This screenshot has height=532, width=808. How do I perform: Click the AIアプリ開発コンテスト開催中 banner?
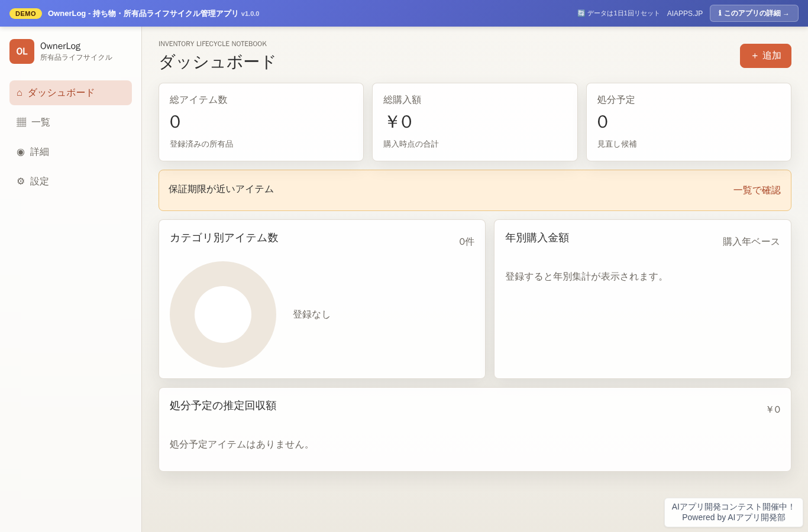pos(733,512)
